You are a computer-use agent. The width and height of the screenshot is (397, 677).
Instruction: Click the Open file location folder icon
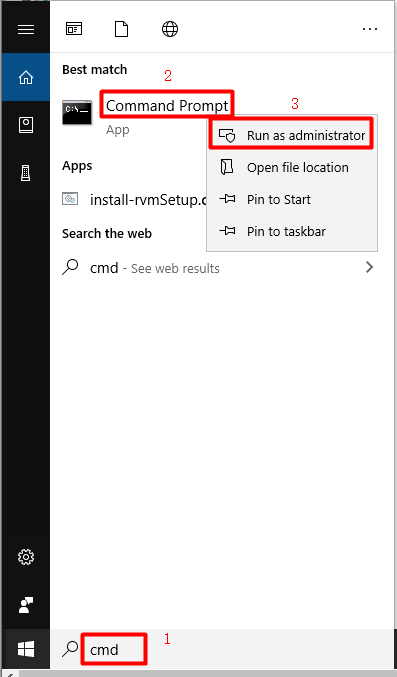click(227, 167)
